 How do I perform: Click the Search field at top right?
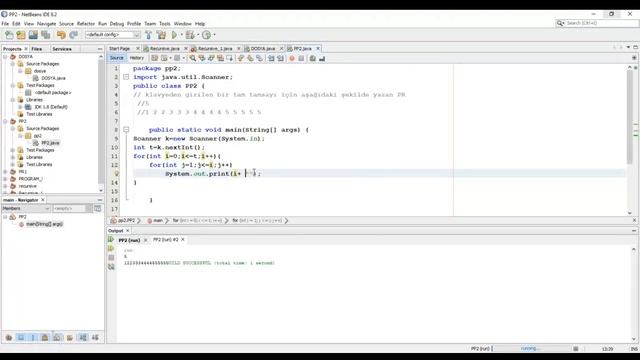[597, 23]
